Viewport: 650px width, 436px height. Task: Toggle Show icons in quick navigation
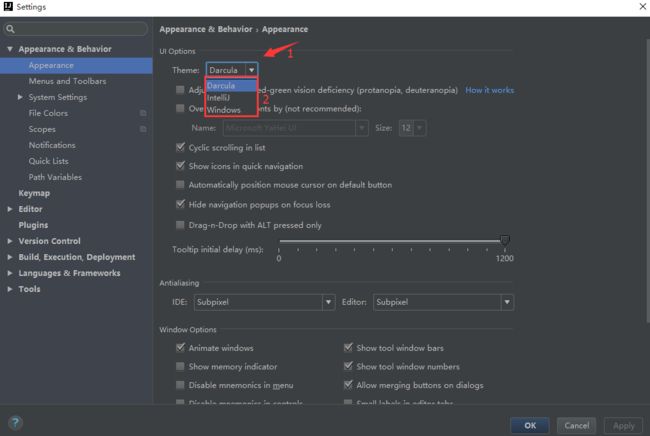pos(180,166)
